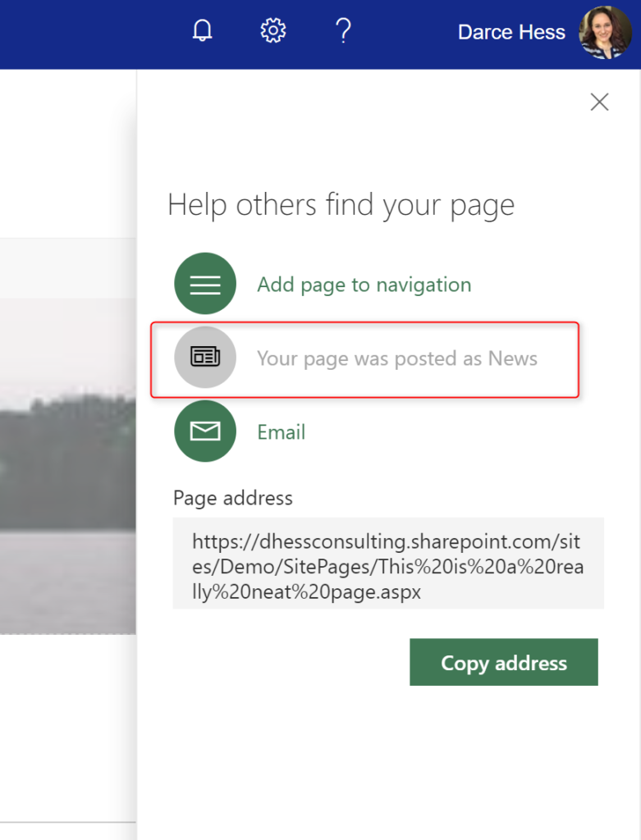Click the green navigation menu icon
This screenshot has width=641, height=840.
tap(205, 283)
